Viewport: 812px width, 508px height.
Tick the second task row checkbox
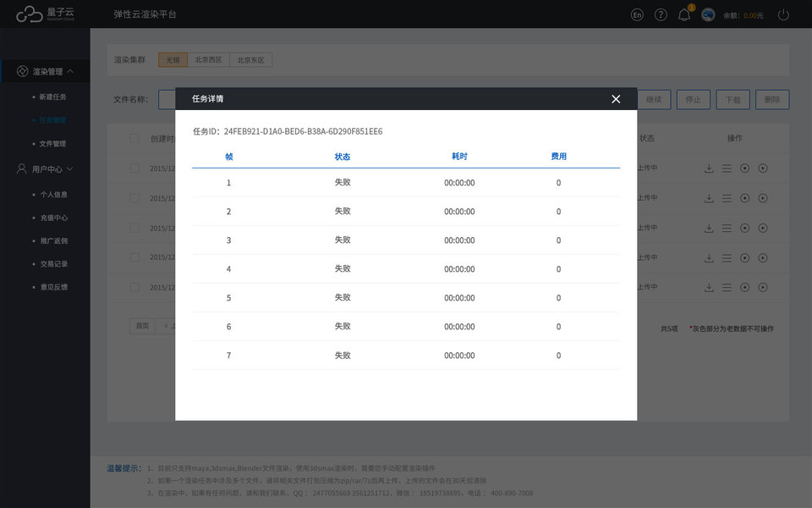[x=134, y=198]
